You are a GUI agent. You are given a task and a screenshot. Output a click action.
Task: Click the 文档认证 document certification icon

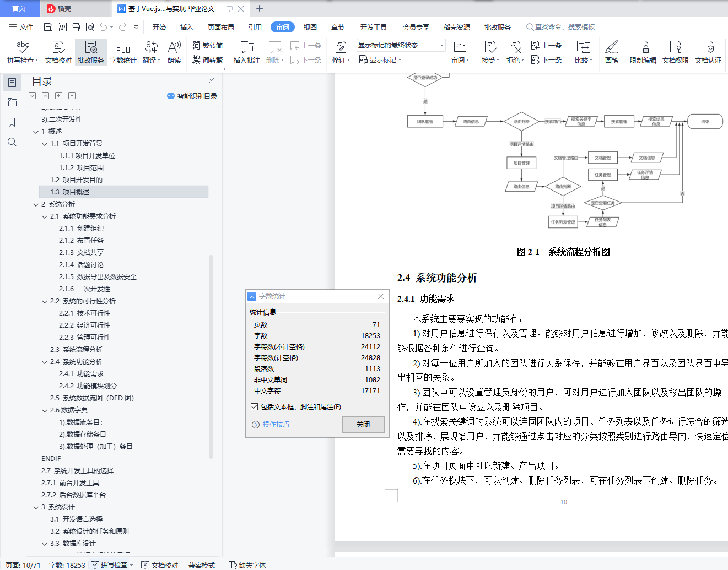pyautogui.click(x=708, y=47)
